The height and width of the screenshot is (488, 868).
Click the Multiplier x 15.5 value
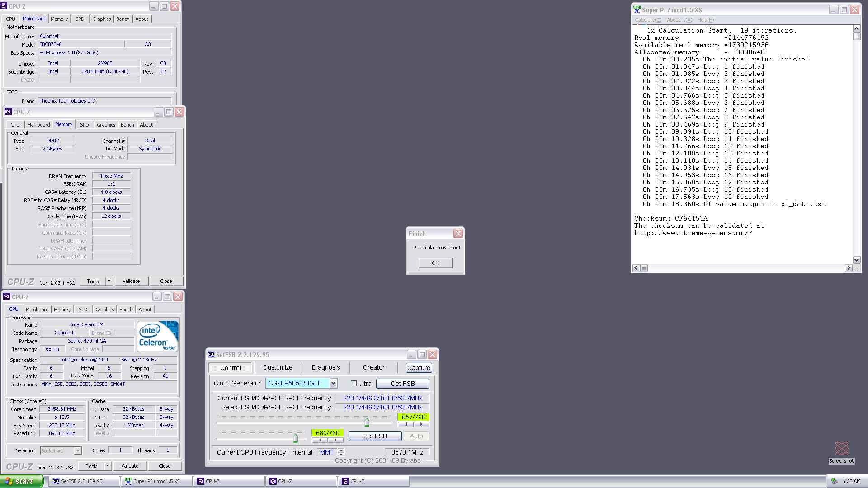62,417
